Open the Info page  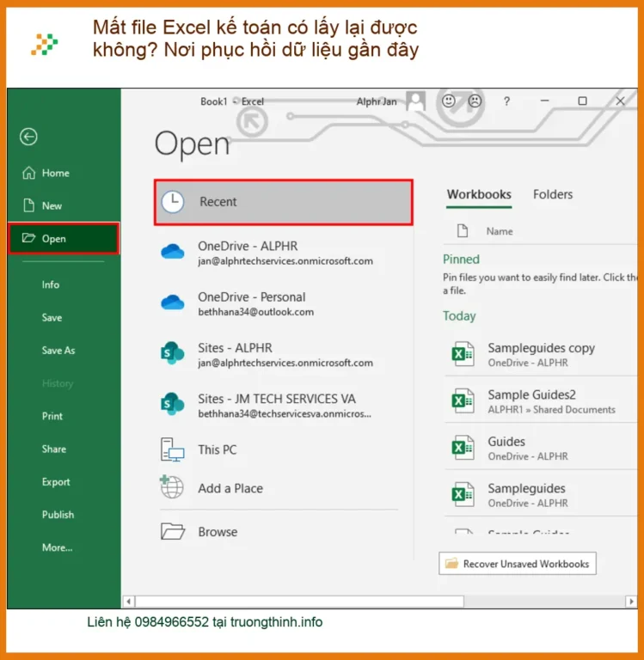click(x=51, y=285)
